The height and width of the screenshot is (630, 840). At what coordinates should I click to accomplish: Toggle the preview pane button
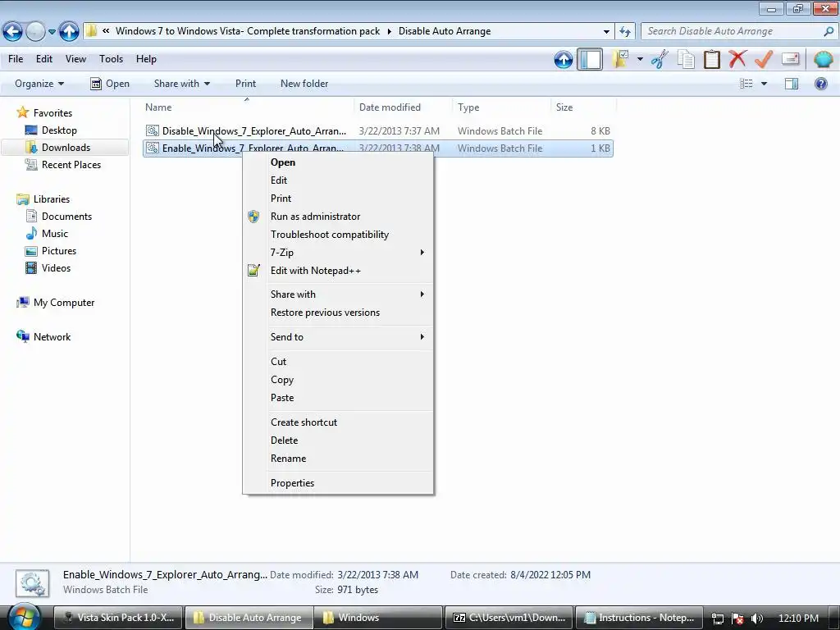pyautogui.click(x=792, y=84)
